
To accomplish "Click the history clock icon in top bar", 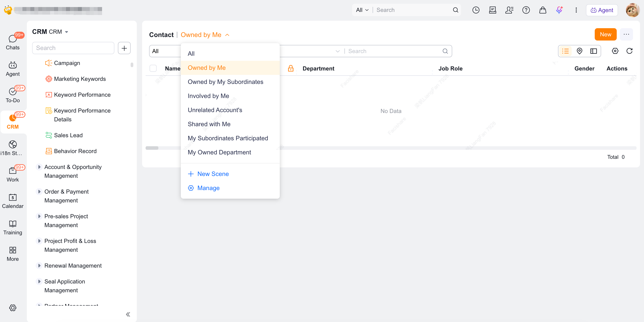I will pos(476,10).
